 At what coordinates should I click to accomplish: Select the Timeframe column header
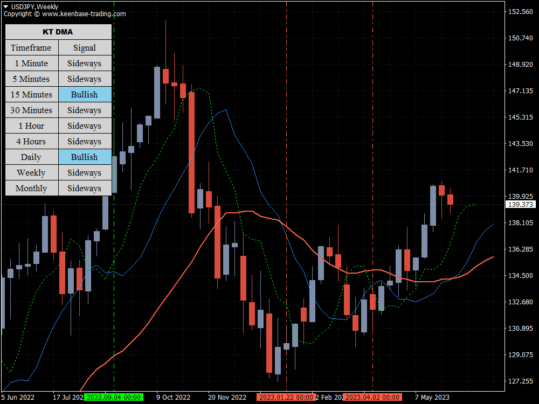(x=32, y=47)
